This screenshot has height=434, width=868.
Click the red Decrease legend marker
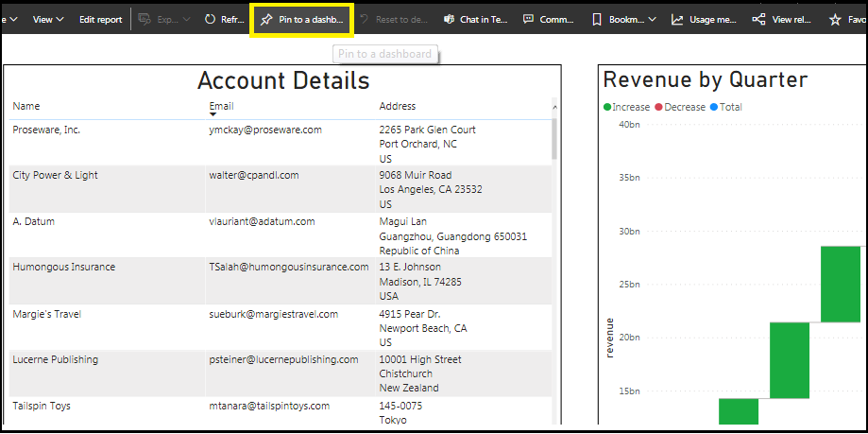coord(658,107)
